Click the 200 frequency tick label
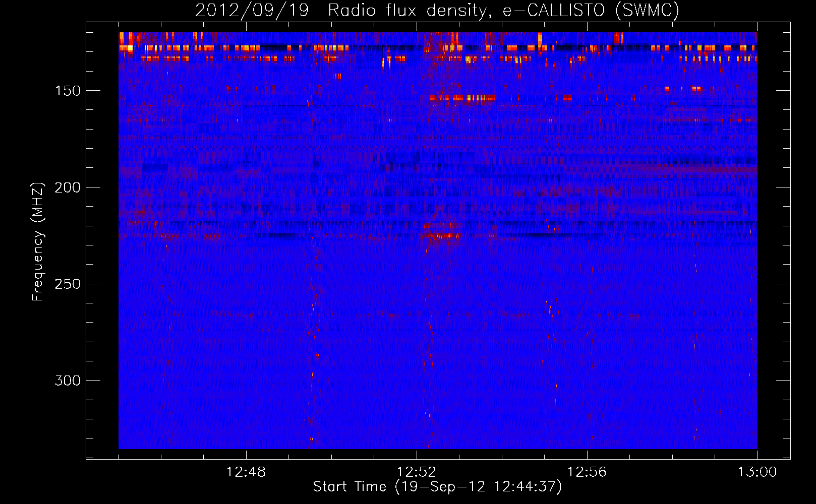The image size is (816, 504). (68, 187)
